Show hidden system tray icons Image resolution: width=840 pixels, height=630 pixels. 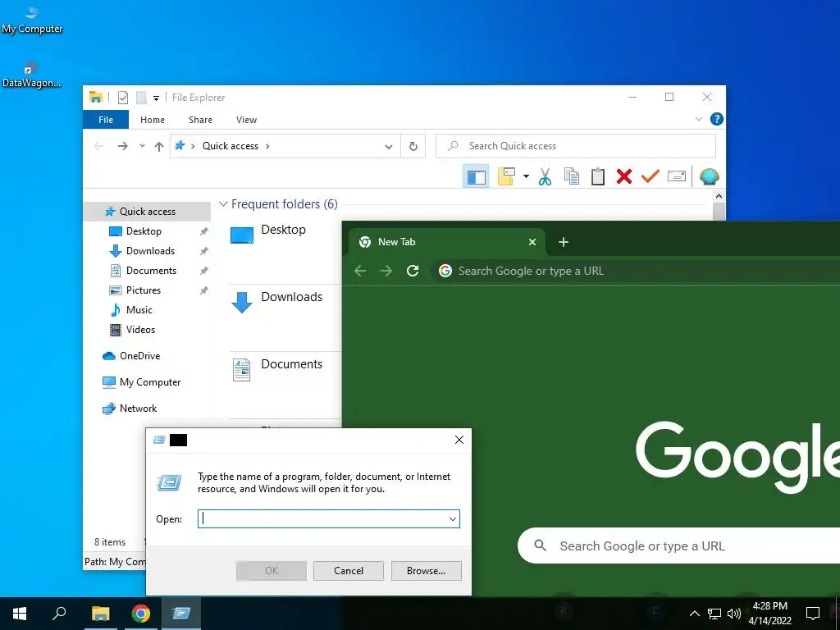(694, 614)
